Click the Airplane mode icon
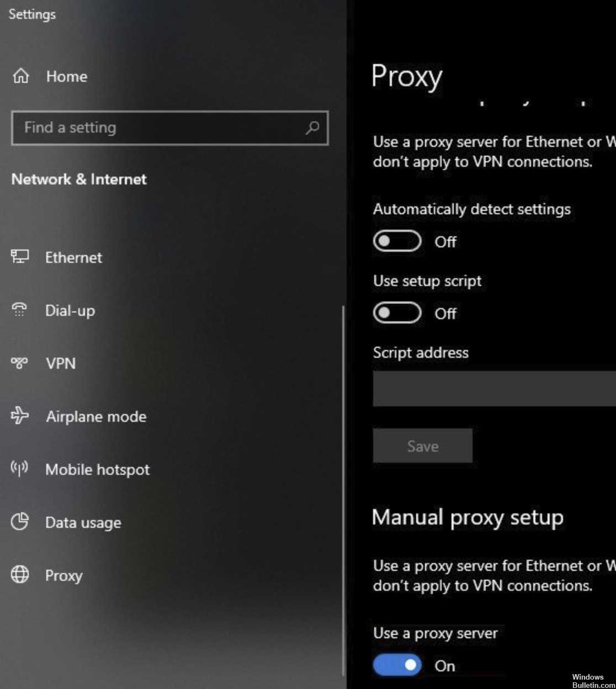This screenshot has width=616, height=689. [20, 416]
